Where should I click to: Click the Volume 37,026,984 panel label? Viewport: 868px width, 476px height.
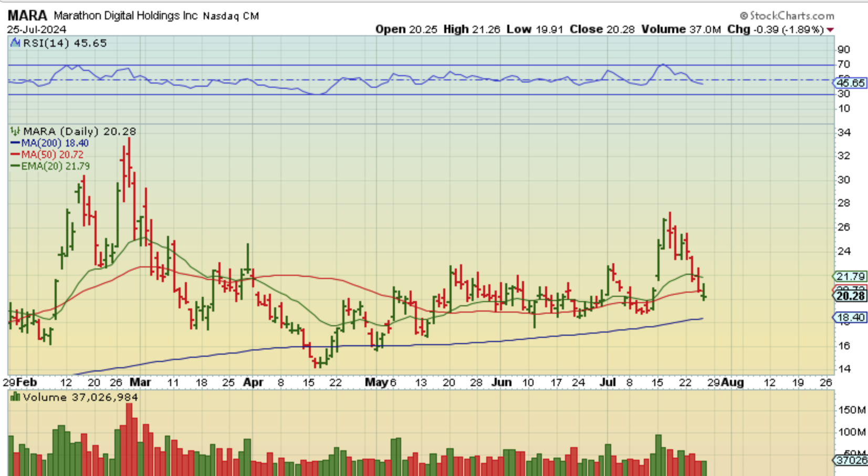(x=80, y=397)
